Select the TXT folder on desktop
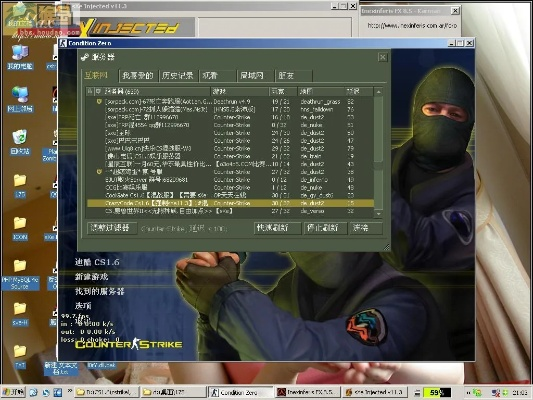The width and height of the screenshot is (533, 400). 20,356
